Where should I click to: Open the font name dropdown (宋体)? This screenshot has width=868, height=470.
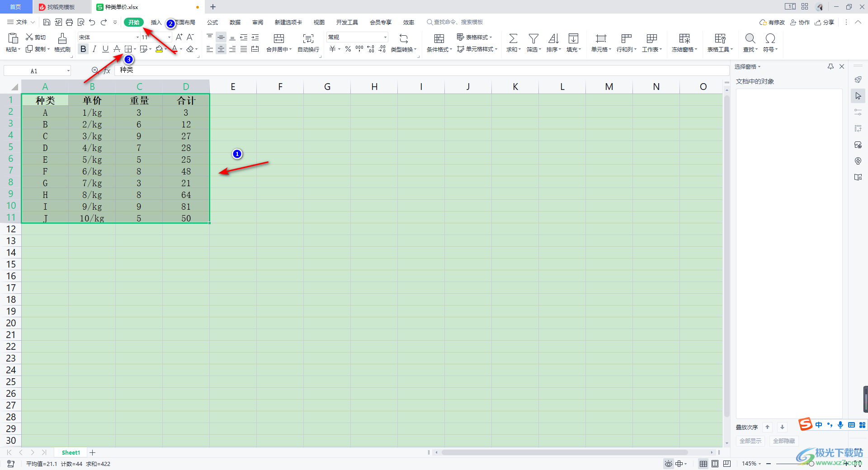137,37
